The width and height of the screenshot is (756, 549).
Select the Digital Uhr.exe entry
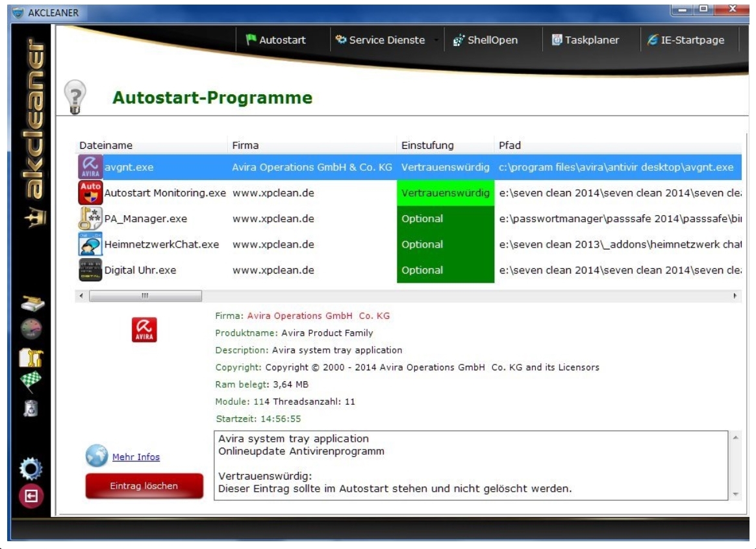click(x=140, y=270)
